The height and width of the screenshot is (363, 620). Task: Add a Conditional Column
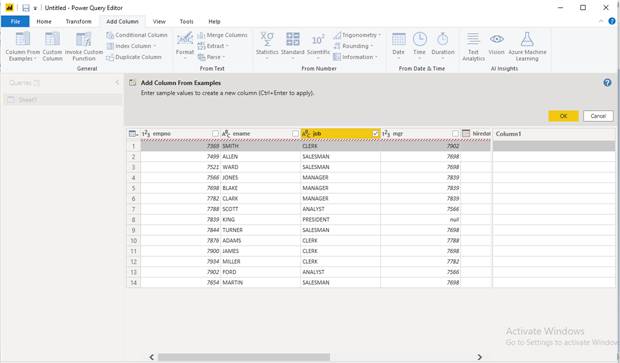(x=137, y=35)
